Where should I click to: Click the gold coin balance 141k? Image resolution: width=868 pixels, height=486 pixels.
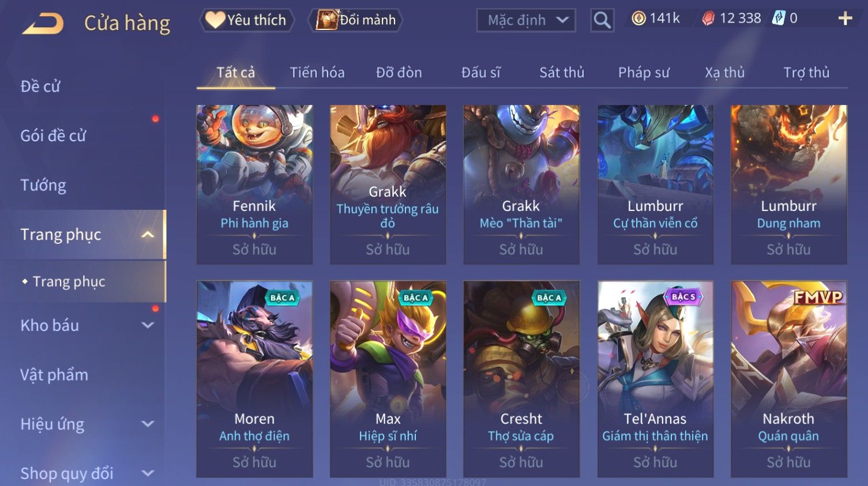[656, 18]
